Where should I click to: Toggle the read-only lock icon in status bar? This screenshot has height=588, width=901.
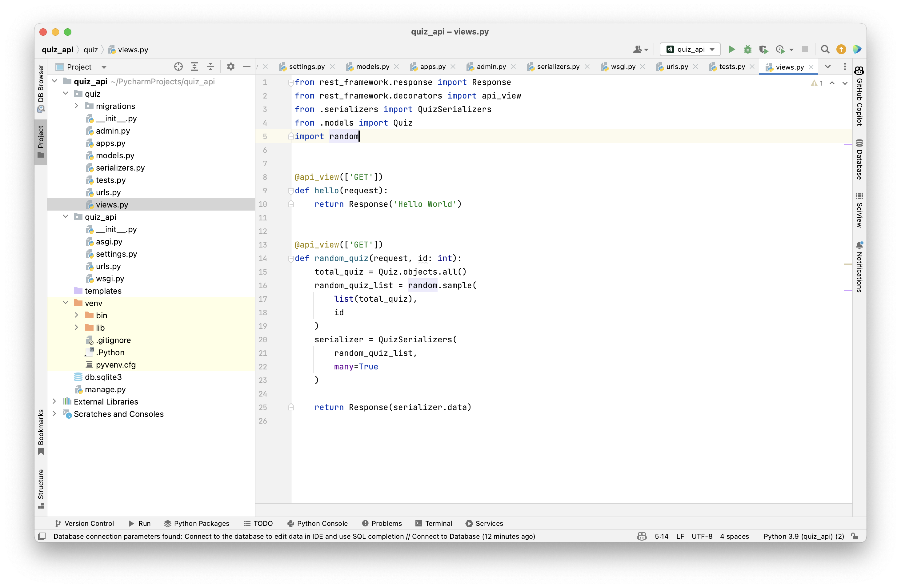tap(855, 536)
